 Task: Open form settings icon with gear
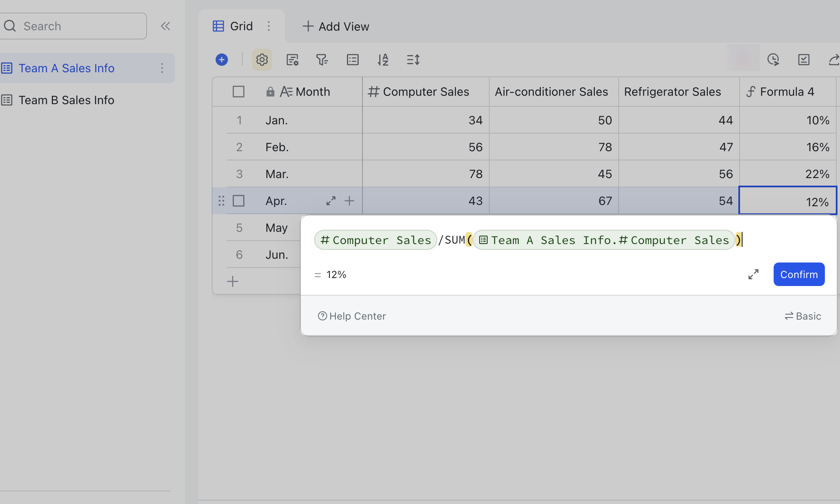tap(292, 60)
